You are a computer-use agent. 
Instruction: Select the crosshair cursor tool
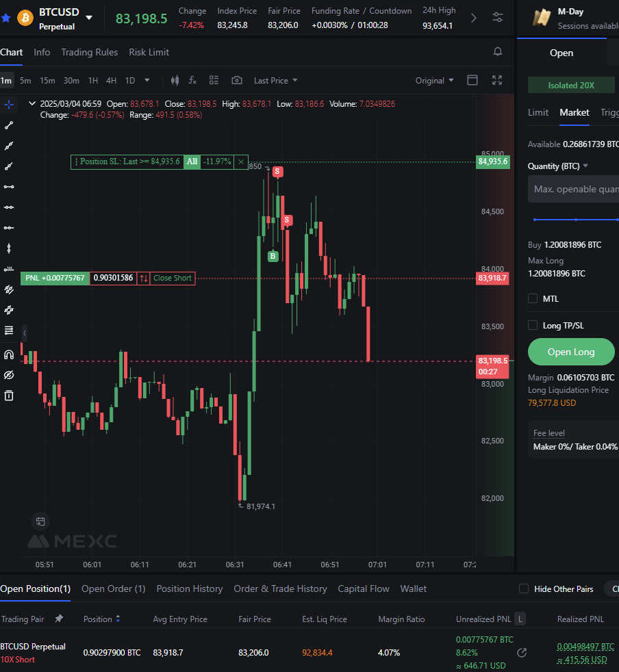pyautogui.click(x=9, y=105)
